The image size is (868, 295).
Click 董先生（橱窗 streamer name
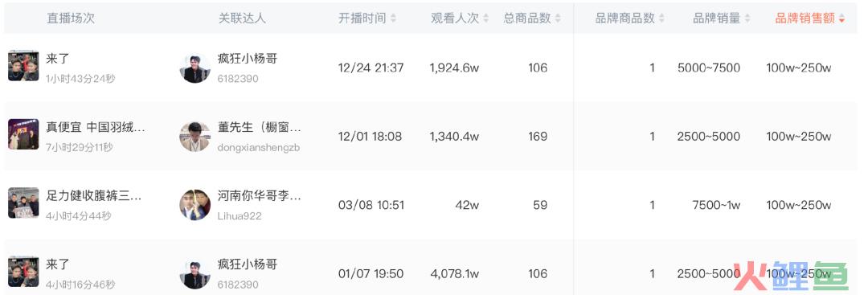click(x=260, y=128)
